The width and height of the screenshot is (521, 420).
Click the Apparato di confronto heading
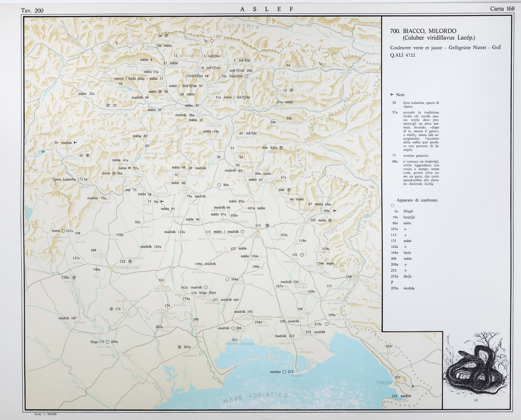pyautogui.click(x=417, y=200)
